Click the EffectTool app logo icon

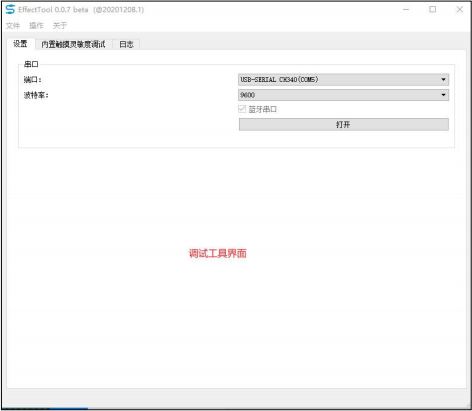pyautogui.click(x=10, y=9)
